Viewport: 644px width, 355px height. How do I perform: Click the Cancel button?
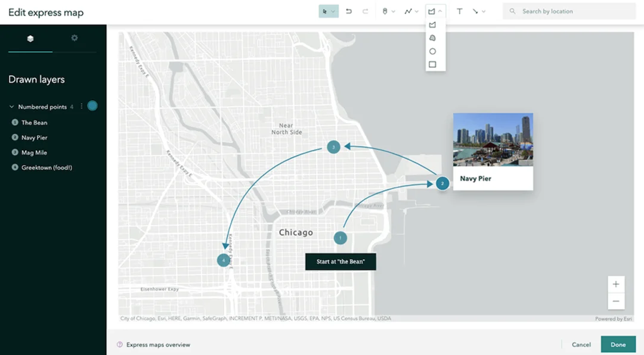pos(581,344)
